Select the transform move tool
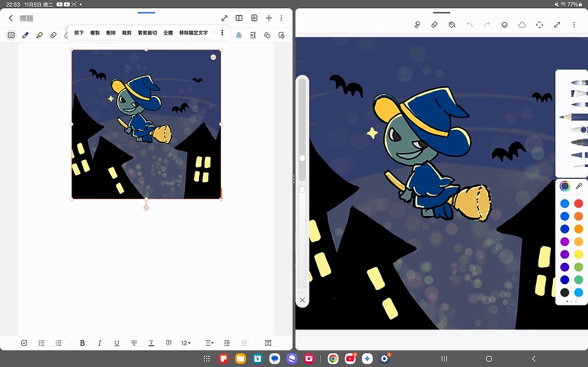The width and height of the screenshot is (588, 367). pyautogui.click(x=539, y=24)
